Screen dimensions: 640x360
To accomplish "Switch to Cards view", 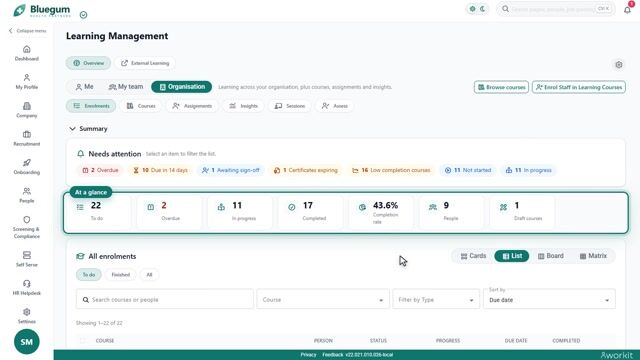I will point(473,256).
